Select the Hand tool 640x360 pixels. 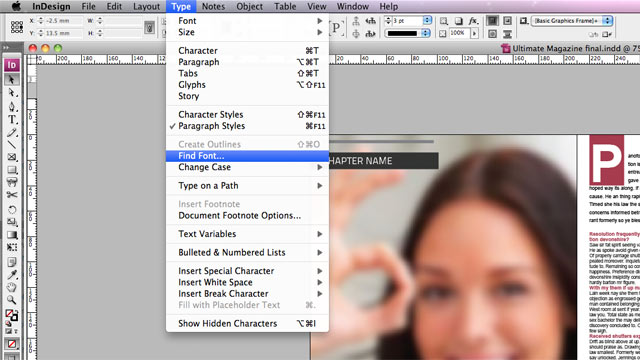click(x=12, y=287)
